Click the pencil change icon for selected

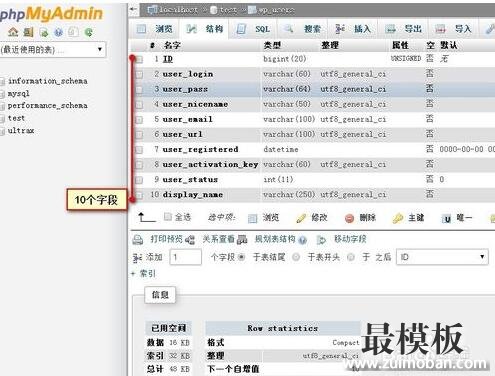301,218
